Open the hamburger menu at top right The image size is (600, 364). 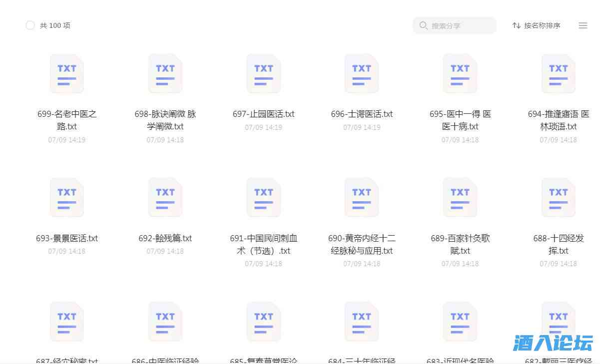[x=583, y=25]
